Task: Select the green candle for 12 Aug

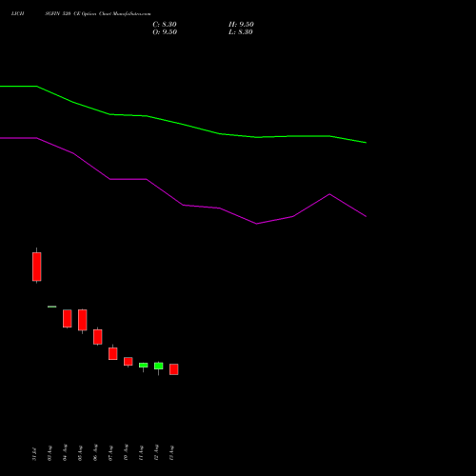Action: coord(159,366)
